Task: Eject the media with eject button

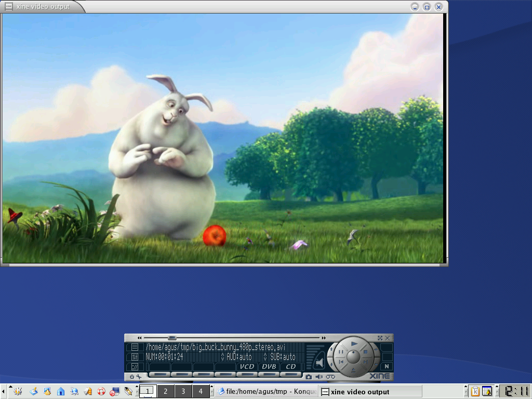Action: pyautogui.click(x=353, y=370)
